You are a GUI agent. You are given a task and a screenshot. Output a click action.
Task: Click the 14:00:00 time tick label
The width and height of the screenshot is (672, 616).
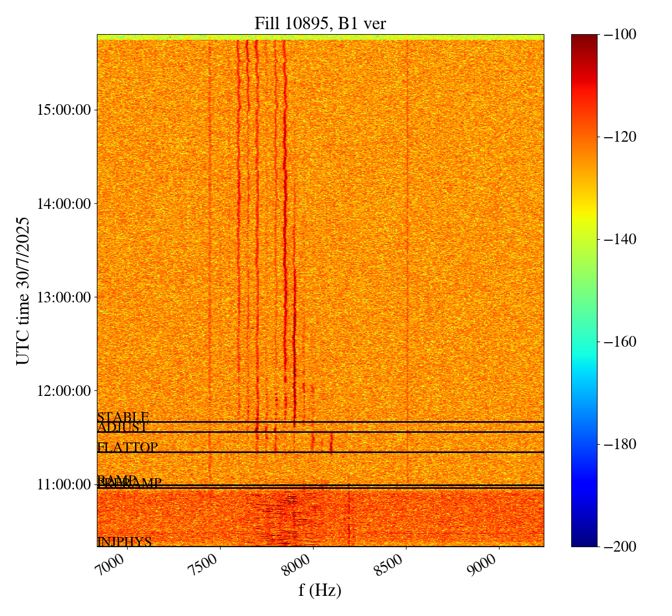(x=64, y=203)
